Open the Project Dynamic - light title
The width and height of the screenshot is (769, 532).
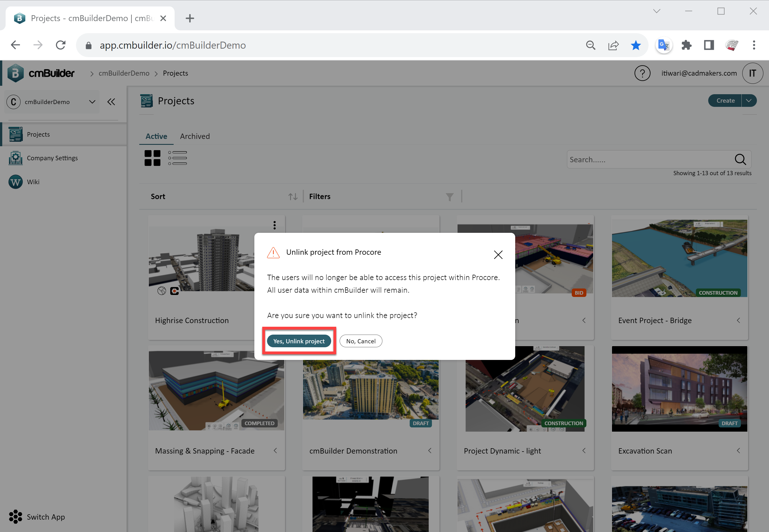pyautogui.click(x=502, y=451)
